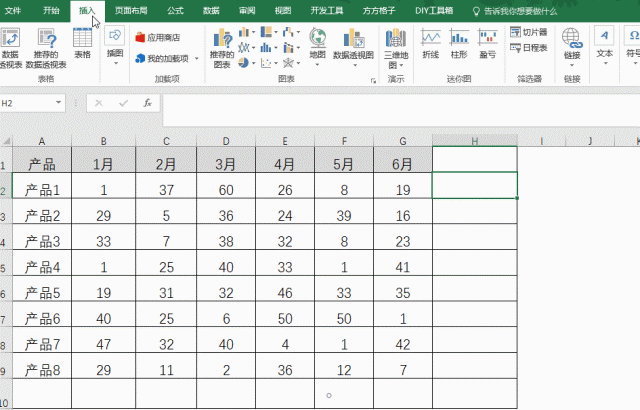
Task: Insert a Table via 表格 button
Action: (82, 44)
